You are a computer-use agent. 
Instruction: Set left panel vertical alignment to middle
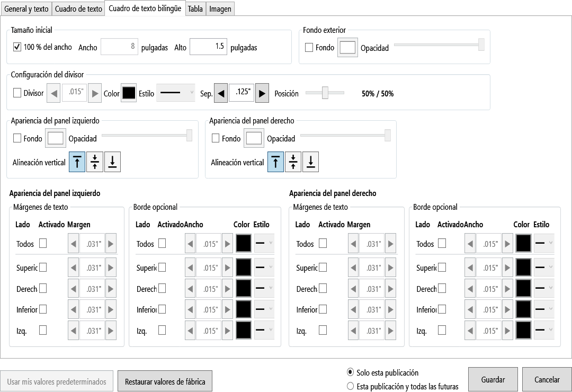click(95, 162)
